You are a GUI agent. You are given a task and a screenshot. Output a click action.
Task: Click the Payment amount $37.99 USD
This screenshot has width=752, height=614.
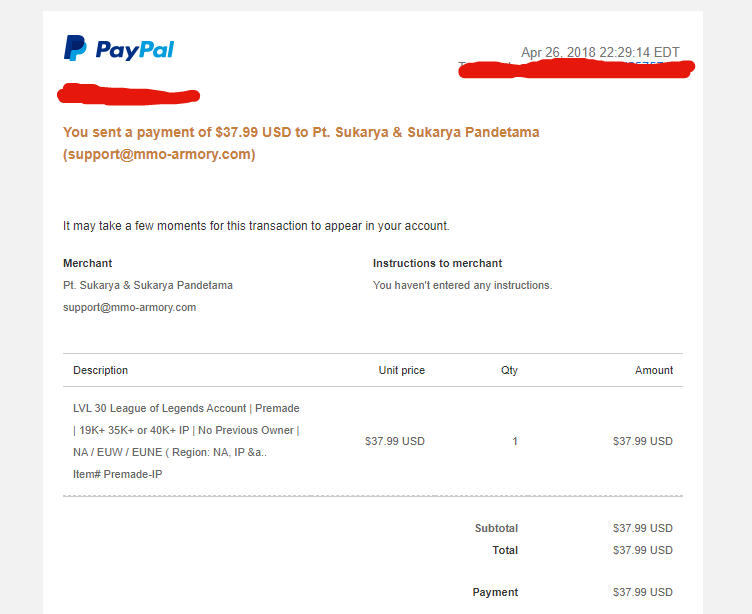pos(643,592)
